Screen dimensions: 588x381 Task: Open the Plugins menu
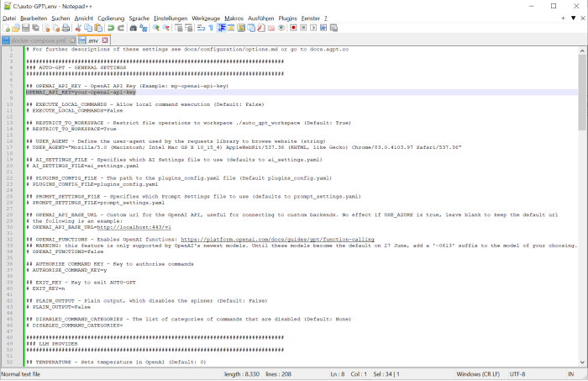click(x=287, y=19)
